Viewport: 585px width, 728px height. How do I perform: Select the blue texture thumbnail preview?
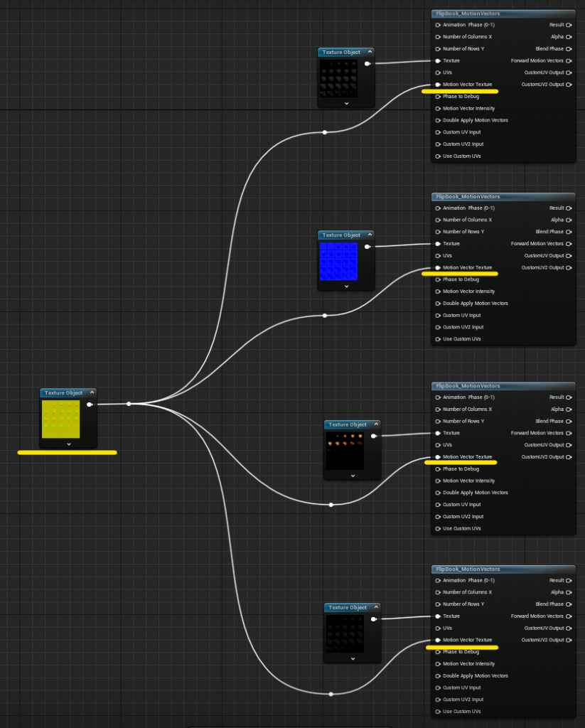tap(338, 261)
